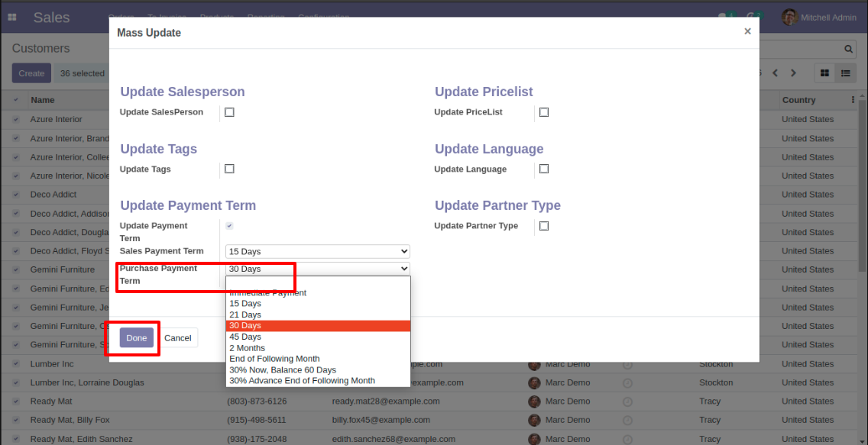This screenshot has height=445, width=868.
Task: Sort by Country column header
Action: point(798,100)
